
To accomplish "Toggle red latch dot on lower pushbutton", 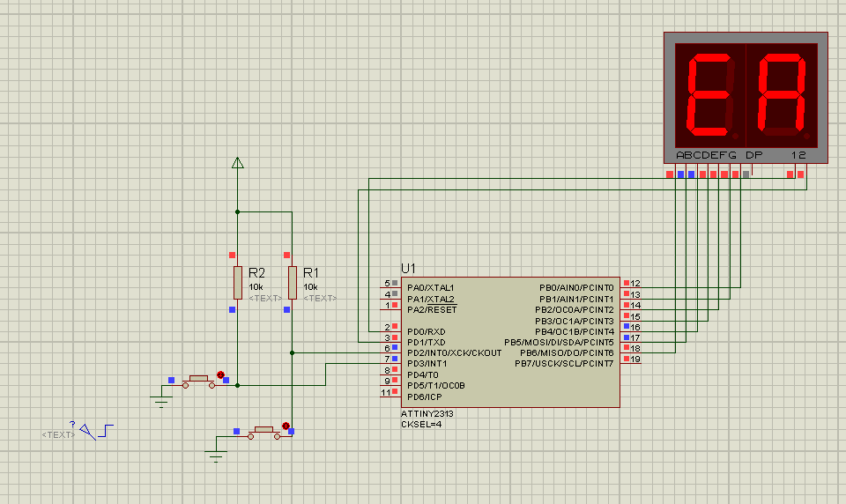I will [286, 426].
